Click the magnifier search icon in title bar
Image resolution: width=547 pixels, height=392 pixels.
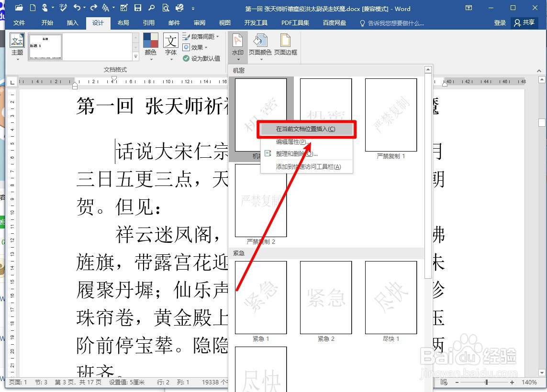point(151,7)
